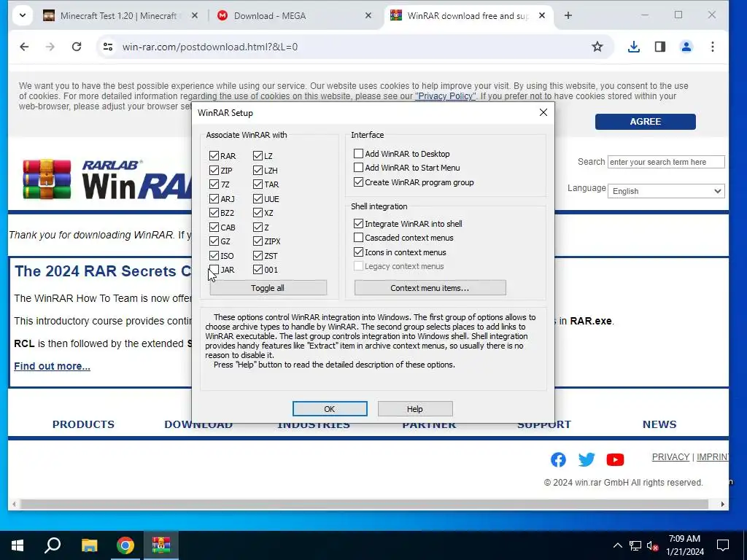
Task: Open NEWS menu on website
Action: click(x=659, y=424)
